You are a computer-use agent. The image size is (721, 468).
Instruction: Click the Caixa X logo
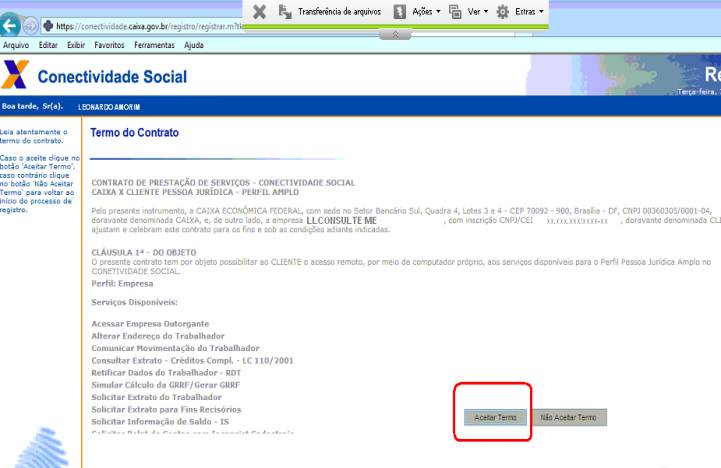(15, 74)
